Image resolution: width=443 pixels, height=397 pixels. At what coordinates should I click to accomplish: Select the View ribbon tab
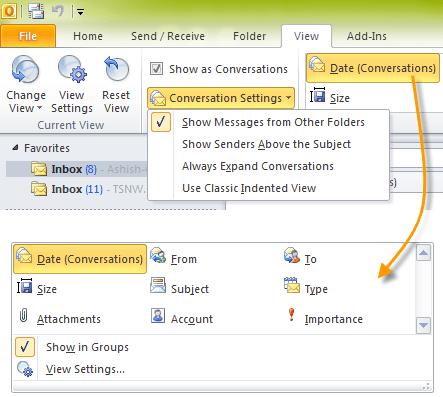click(x=306, y=36)
